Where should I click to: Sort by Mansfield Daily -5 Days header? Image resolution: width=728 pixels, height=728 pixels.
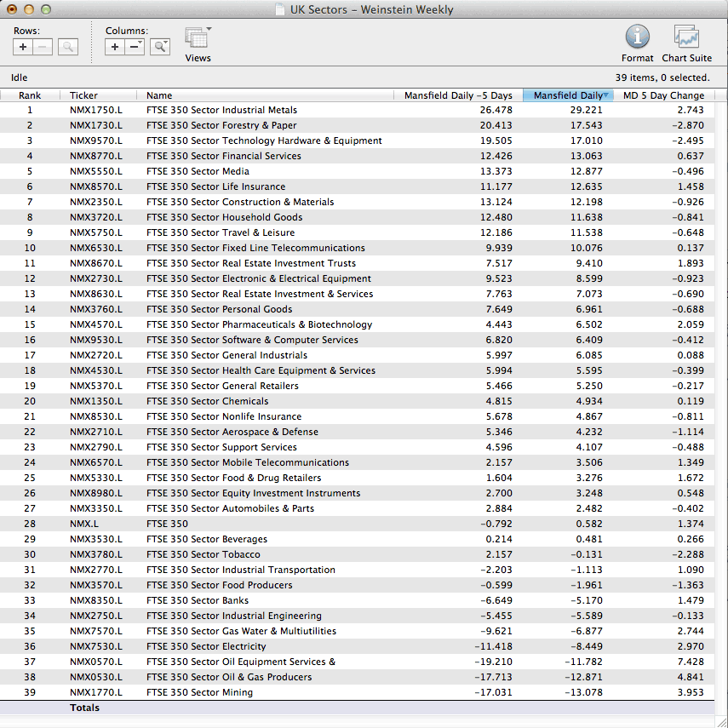click(458, 95)
